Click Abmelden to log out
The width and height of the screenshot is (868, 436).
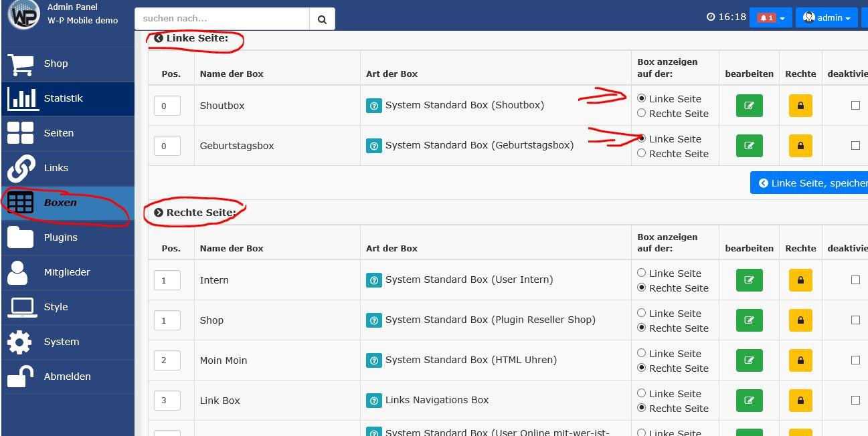pos(67,376)
